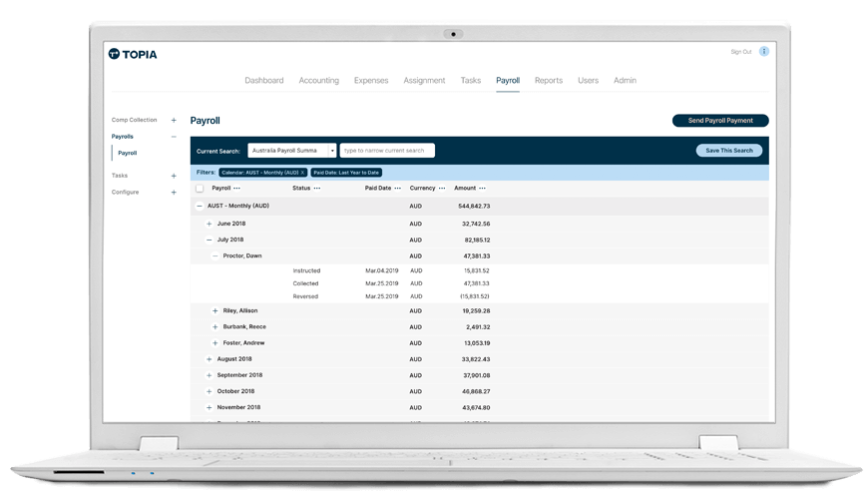Image resolution: width=868 pixels, height=499 pixels.
Task: Remove the Calendar AUST Monthly filter
Action: (x=303, y=173)
